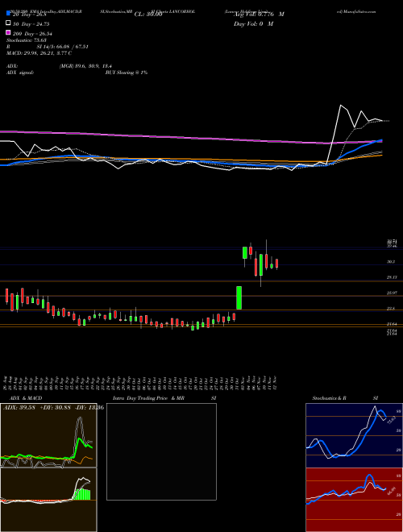The width and height of the screenshot is (403, 532).
Task: Click the 25.97 price level label
Action: (x=392, y=293)
